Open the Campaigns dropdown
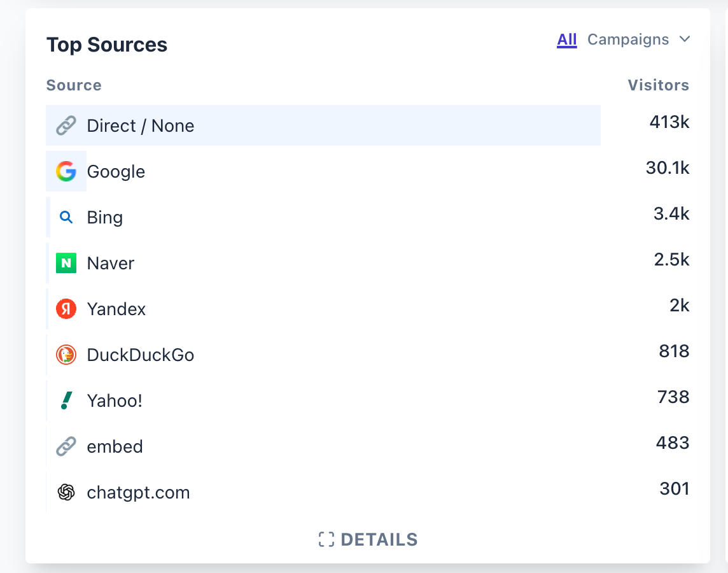728x573 pixels. coord(627,39)
